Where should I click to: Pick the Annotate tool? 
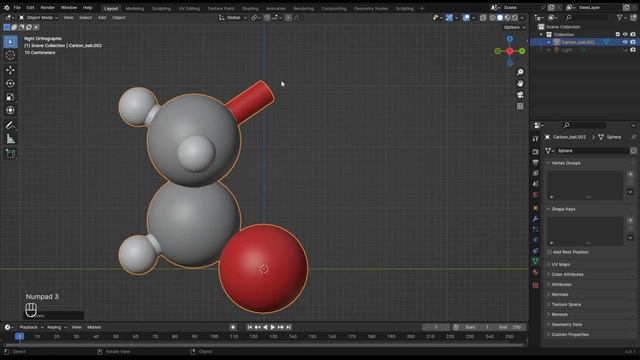[x=11, y=125]
